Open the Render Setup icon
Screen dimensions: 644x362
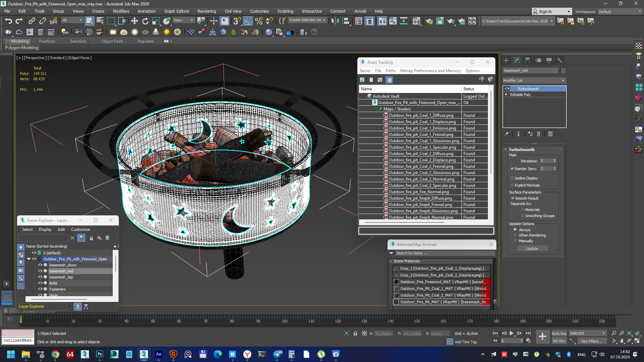(429, 21)
